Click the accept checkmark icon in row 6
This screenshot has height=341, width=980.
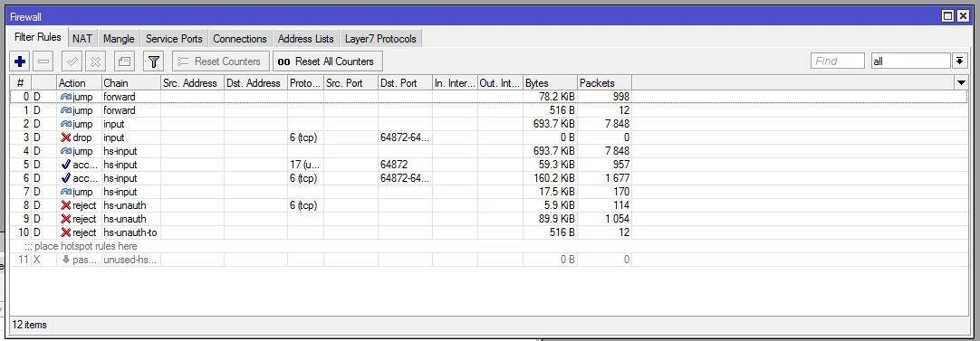click(x=65, y=178)
